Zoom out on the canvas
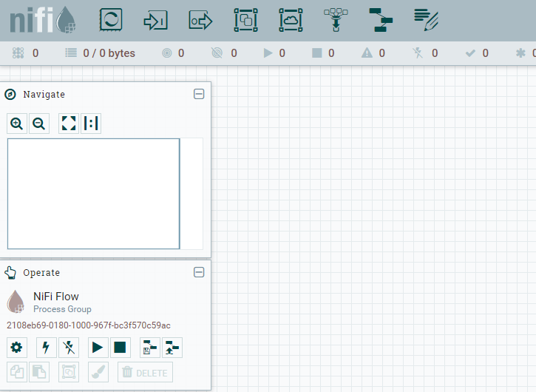This screenshot has width=536, height=392. (x=39, y=124)
